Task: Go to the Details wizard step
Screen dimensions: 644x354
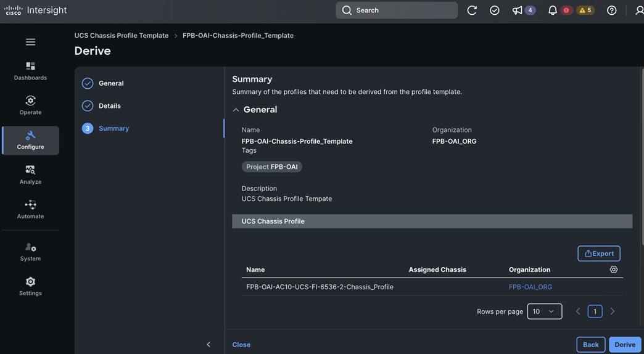Action: tap(101, 106)
